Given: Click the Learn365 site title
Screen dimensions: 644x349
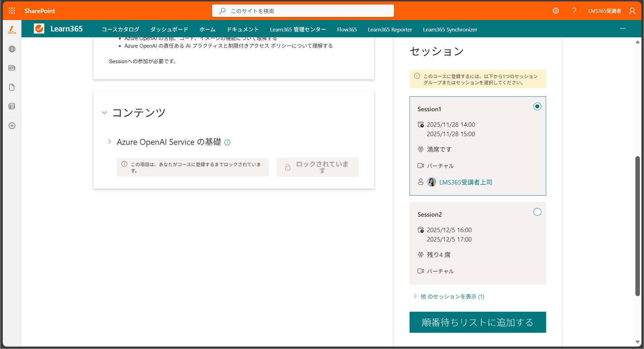Looking at the screenshot, I should coord(67,29).
